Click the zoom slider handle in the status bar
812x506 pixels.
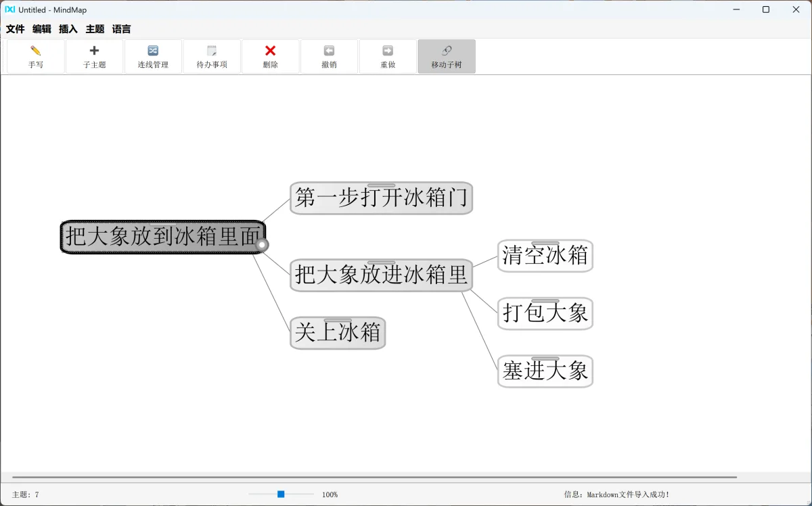click(281, 495)
